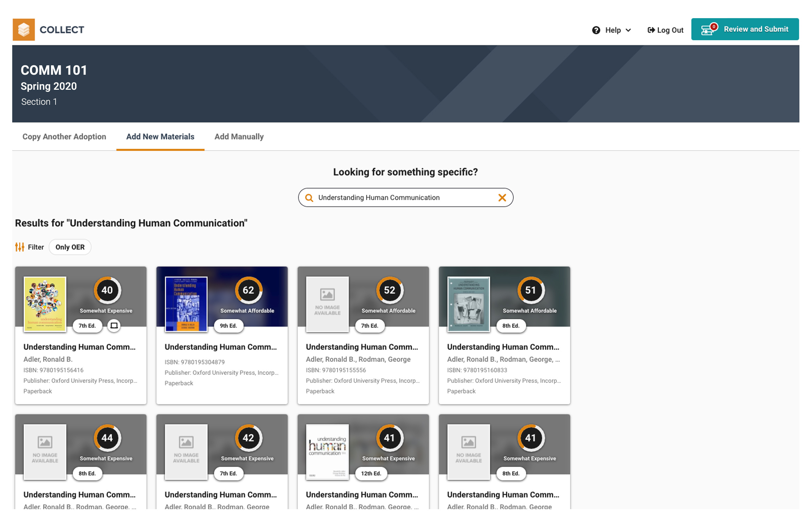Viewport: 812px width, 521px height.
Task: Click the 40 affordability score circle
Action: pos(107,290)
